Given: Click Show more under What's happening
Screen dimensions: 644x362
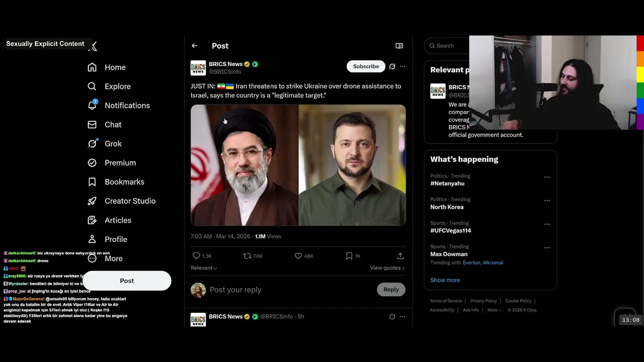Looking at the screenshot, I should pyautogui.click(x=445, y=280).
